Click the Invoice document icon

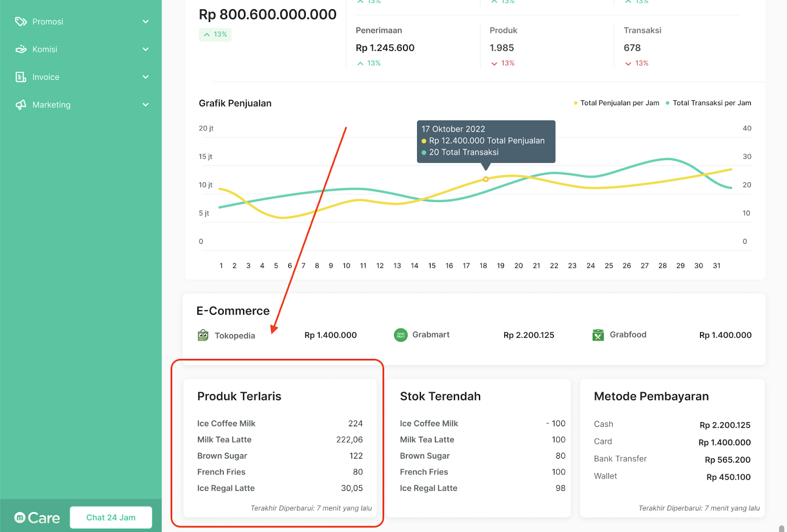21,77
